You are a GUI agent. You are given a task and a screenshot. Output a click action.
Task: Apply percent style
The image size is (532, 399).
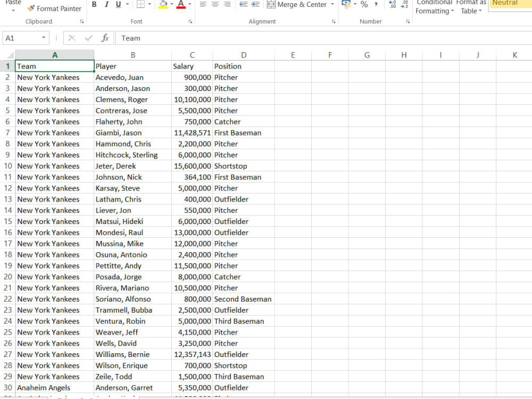coord(364,4)
